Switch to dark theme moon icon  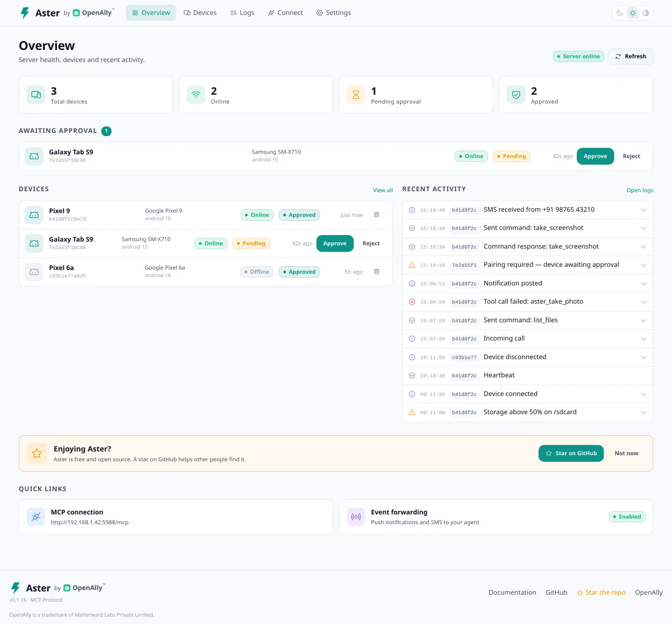pyautogui.click(x=620, y=13)
